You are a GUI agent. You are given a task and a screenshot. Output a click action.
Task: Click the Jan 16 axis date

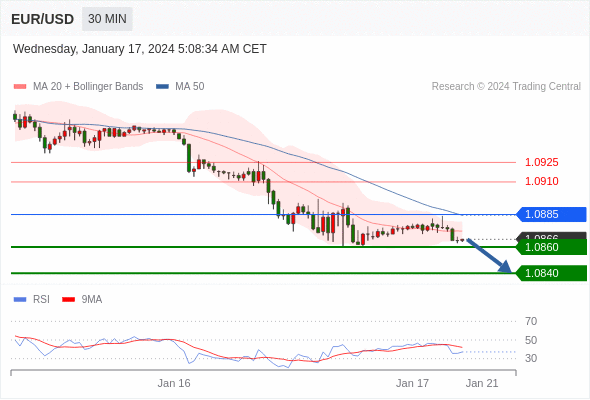pyautogui.click(x=174, y=383)
